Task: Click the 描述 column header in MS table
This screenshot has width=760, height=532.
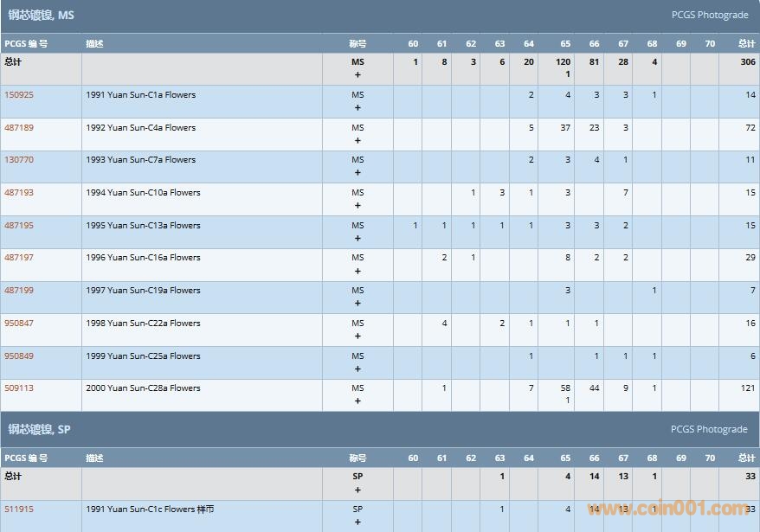Action: 94,44
